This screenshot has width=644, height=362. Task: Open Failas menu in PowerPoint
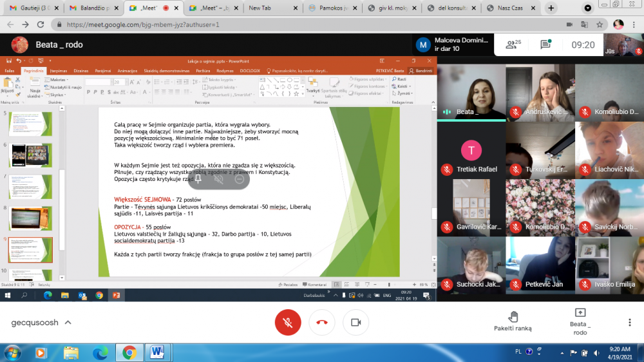pyautogui.click(x=9, y=71)
